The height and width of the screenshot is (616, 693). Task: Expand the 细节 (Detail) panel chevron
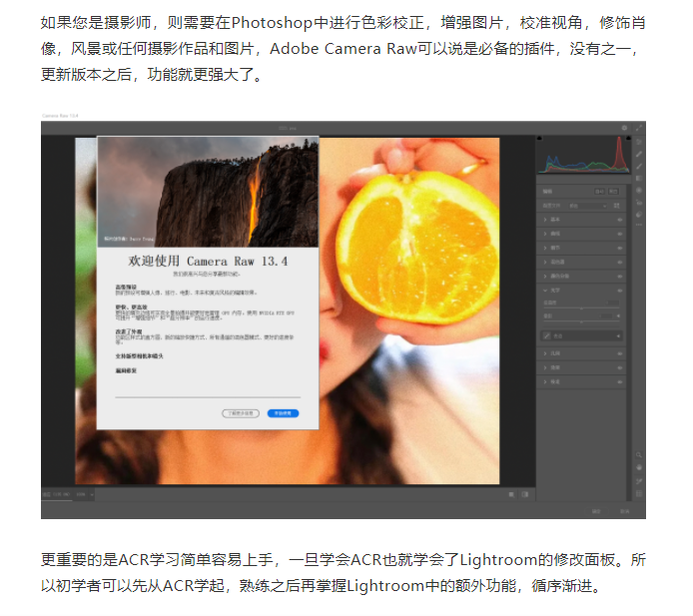point(545,248)
